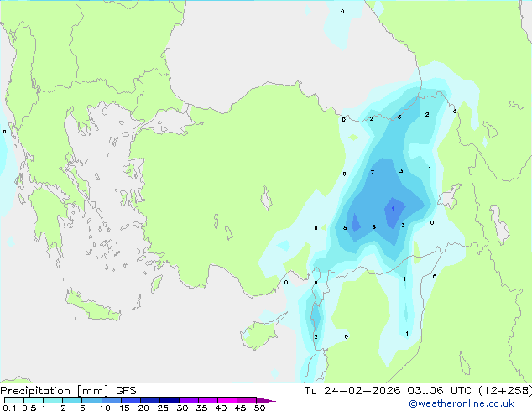Click the legend scale label "45"

pos(240,408)
